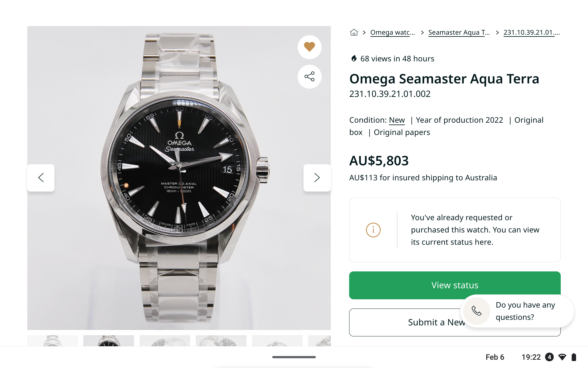Select the fourth gallery thumbnail
The width and height of the screenshot is (588, 368).
pyautogui.click(x=221, y=341)
